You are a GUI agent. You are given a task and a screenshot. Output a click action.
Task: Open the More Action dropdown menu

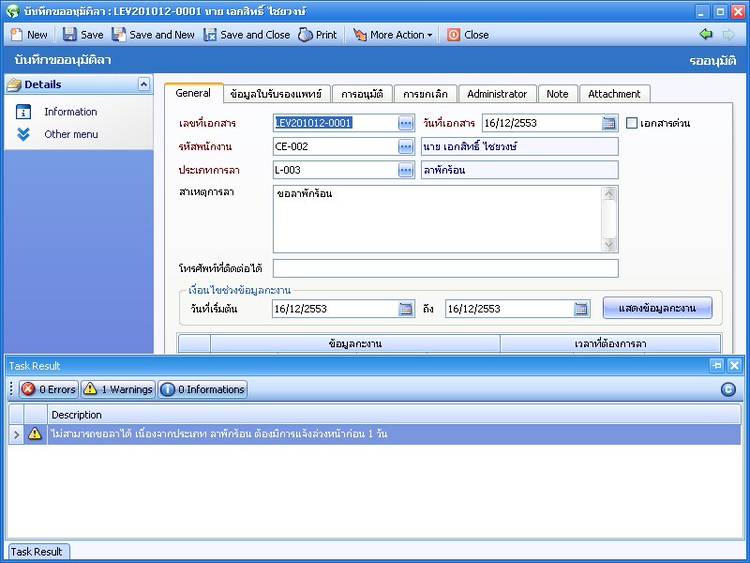[393, 34]
